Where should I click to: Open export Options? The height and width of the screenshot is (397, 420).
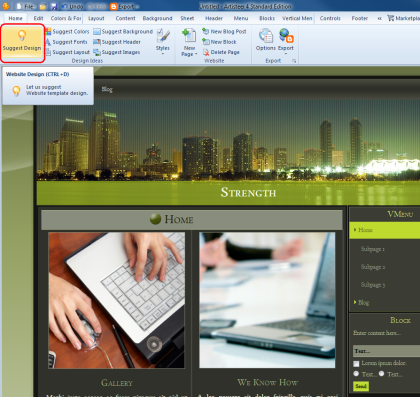point(266,40)
